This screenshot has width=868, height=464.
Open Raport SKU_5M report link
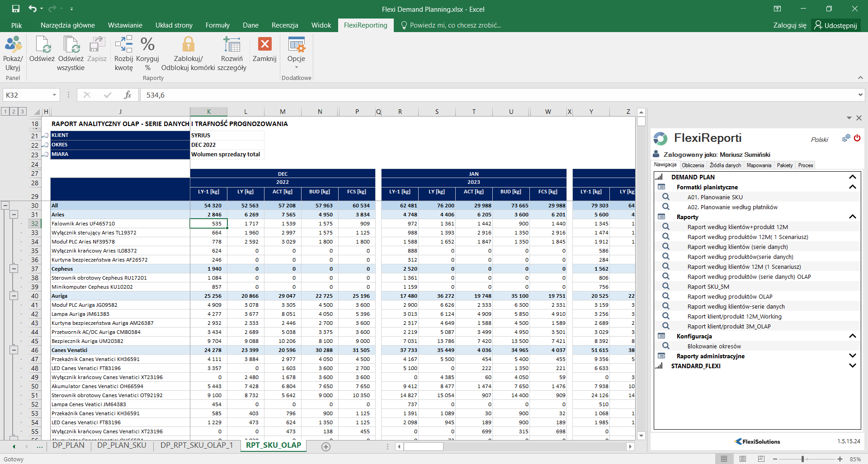pyautogui.click(x=708, y=286)
